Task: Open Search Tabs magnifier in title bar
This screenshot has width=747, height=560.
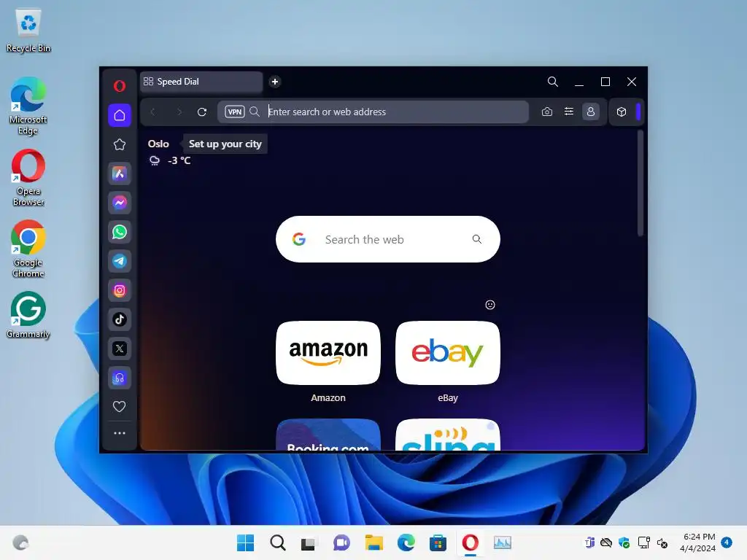Action: pos(553,82)
